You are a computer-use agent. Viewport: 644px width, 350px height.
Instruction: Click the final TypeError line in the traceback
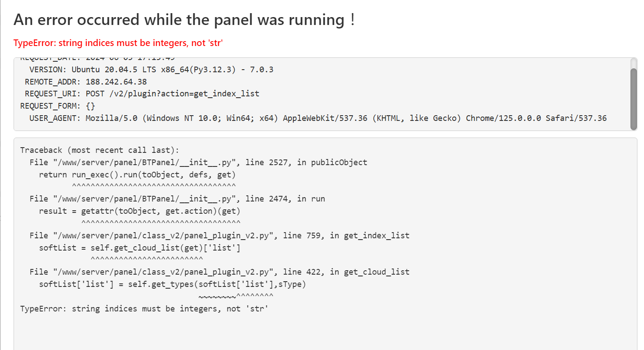pos(144,309)
